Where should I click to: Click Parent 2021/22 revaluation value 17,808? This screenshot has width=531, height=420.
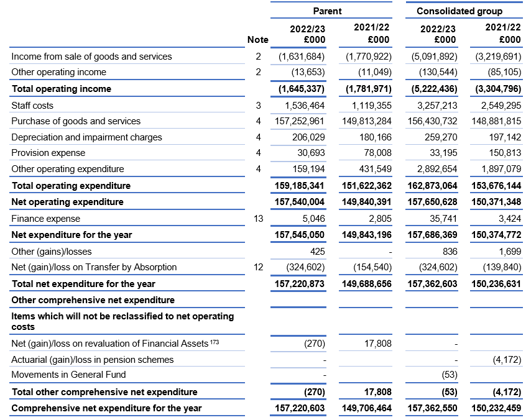point(378,344)
